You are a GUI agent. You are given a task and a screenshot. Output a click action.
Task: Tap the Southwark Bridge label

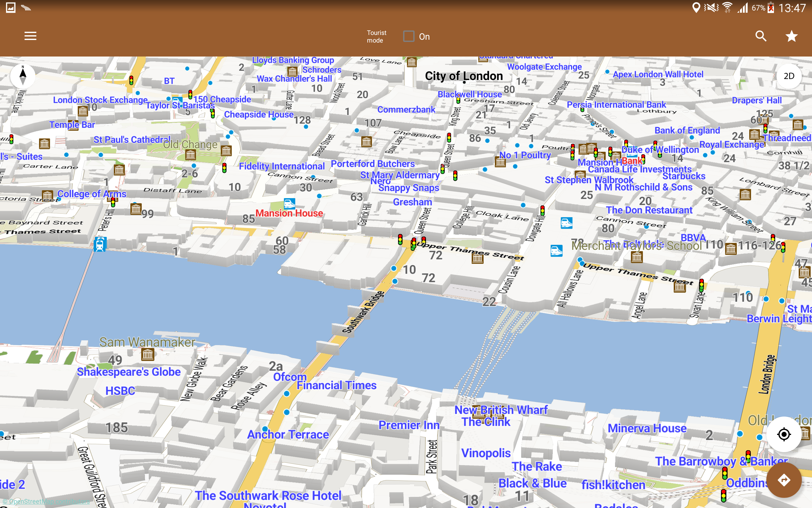coord(363,312)
